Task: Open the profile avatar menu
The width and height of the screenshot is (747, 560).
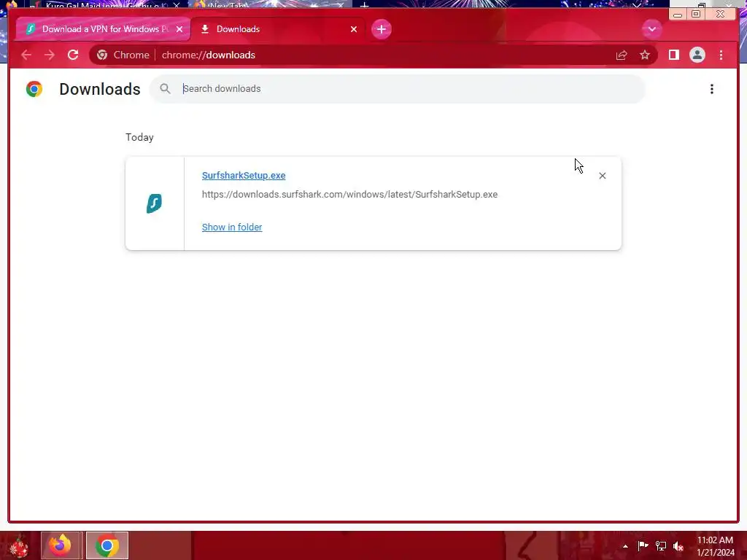Action: point(697,55)
